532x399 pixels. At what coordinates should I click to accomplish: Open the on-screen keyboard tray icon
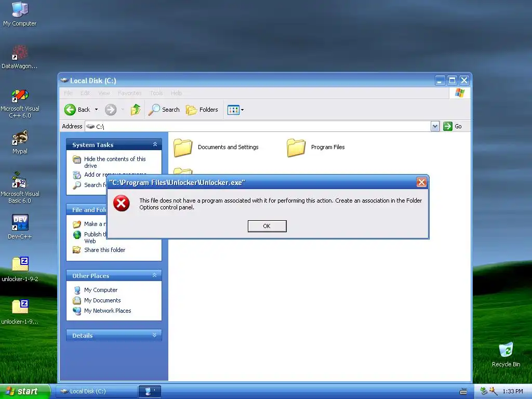(463, 392)
